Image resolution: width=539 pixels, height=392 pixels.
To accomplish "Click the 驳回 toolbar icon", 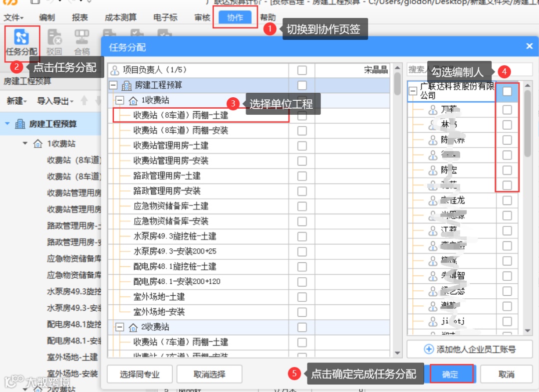I will coord(54,37).
